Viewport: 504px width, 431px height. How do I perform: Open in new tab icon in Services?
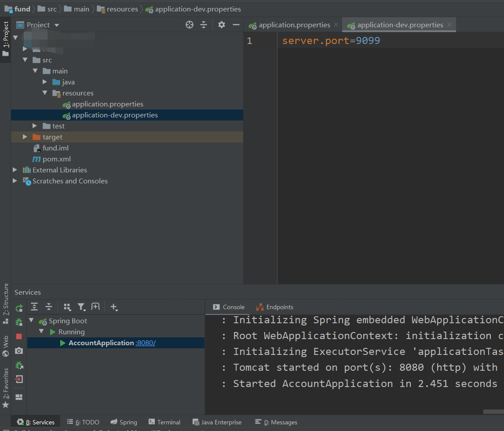coord(95,307)
